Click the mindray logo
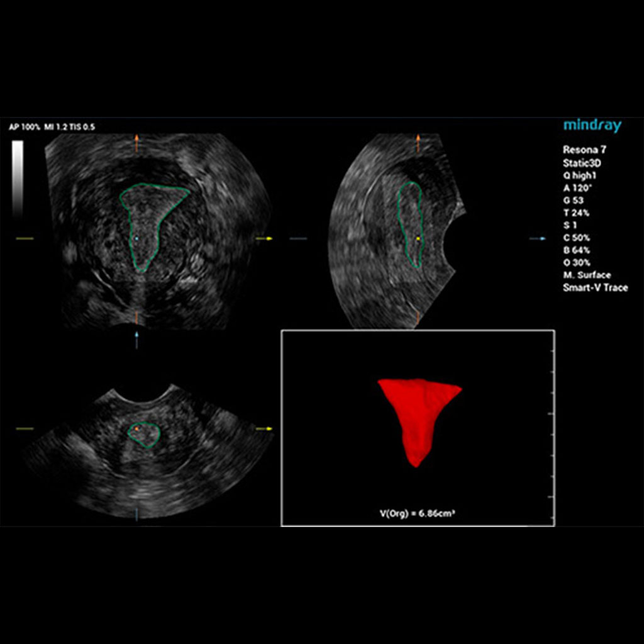The image size is (644, 644). pos(592,126)
